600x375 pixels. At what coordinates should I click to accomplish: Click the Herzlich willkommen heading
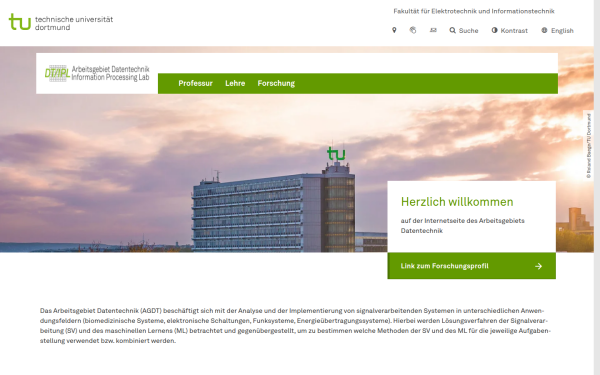pos(457,202)
